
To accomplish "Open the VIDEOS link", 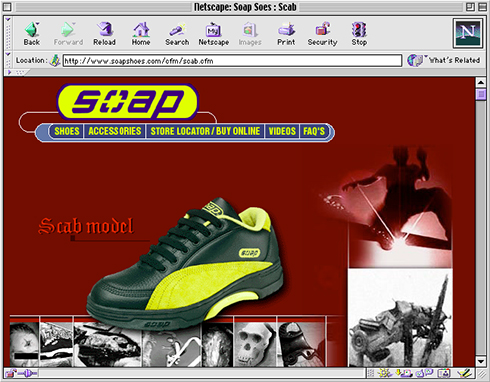I will [282, 131].
